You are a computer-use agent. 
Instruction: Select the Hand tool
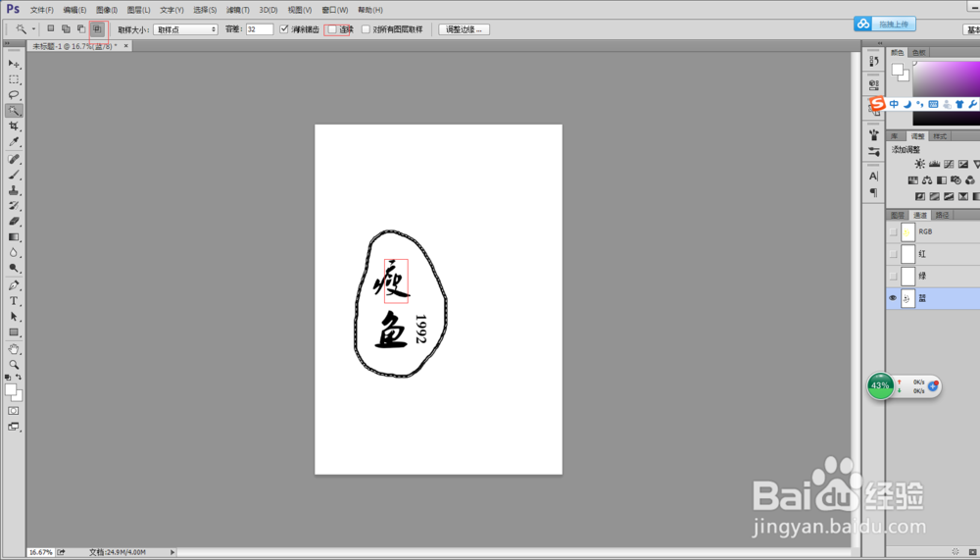point(14,349)
